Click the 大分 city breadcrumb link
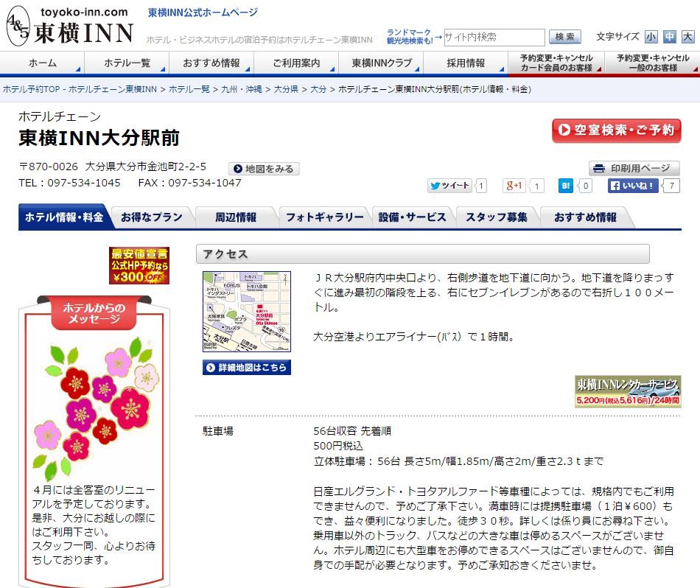The width and height of the screenshot is (700, 588). 318,89
